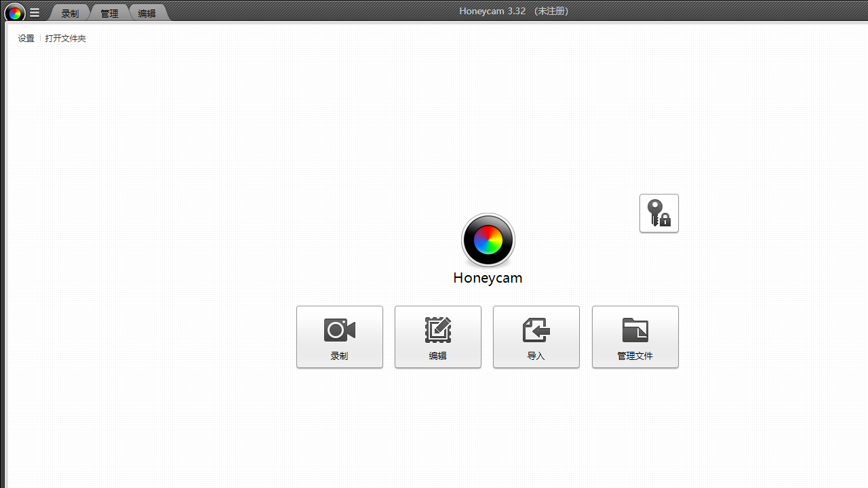868x488 pixels.
Task: Switch to the 管理 tab
Action: [109, 14]
